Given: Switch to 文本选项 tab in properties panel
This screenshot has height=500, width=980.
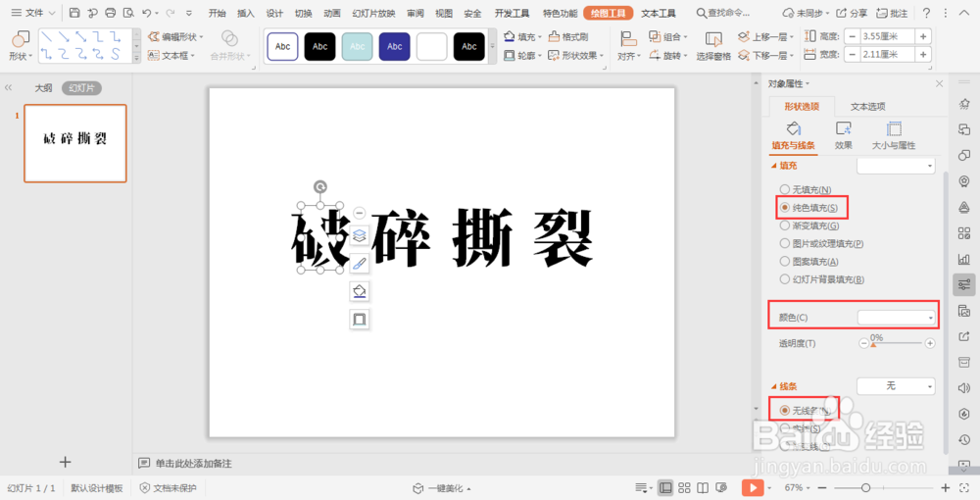Looking at the screenshot, I should click(867, 106).
